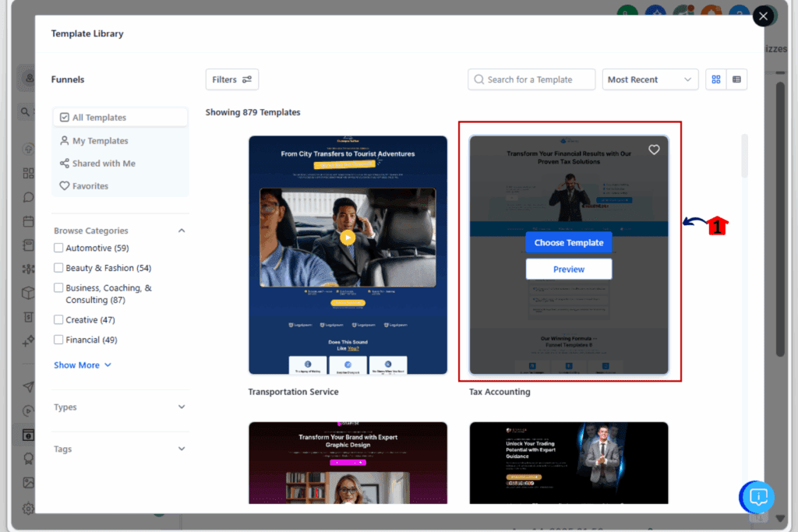798x532 pixels.
Task: Click the Filters button
Action: tap(232, 79)
